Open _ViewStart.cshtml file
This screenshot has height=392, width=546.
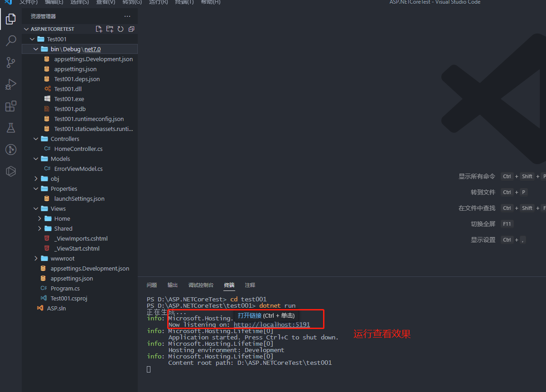click(77, 248)
